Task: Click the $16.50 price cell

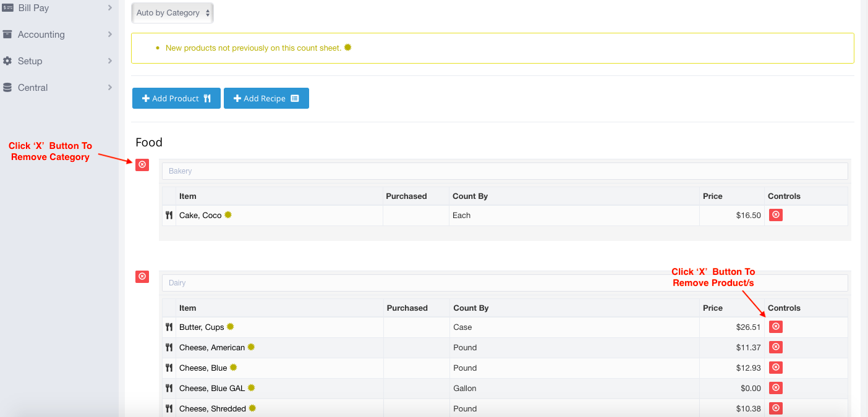Action: tap(732, 216)
